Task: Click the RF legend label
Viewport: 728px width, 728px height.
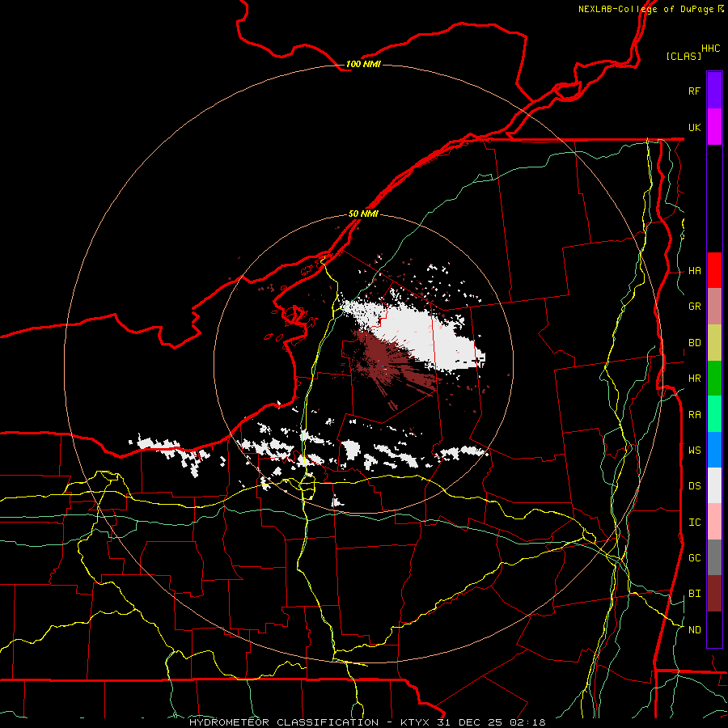Action: point(694,91)
